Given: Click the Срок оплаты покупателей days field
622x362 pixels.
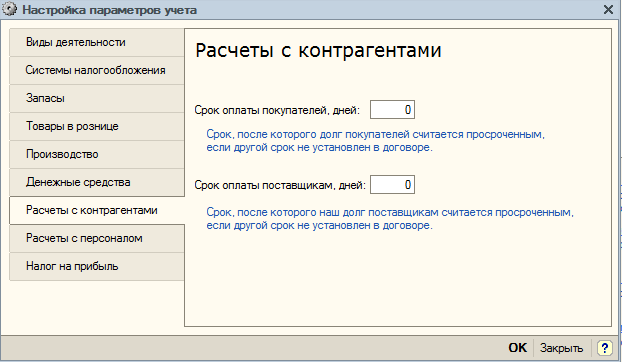Looking at the screenshot, I should [x=392, y=110].
